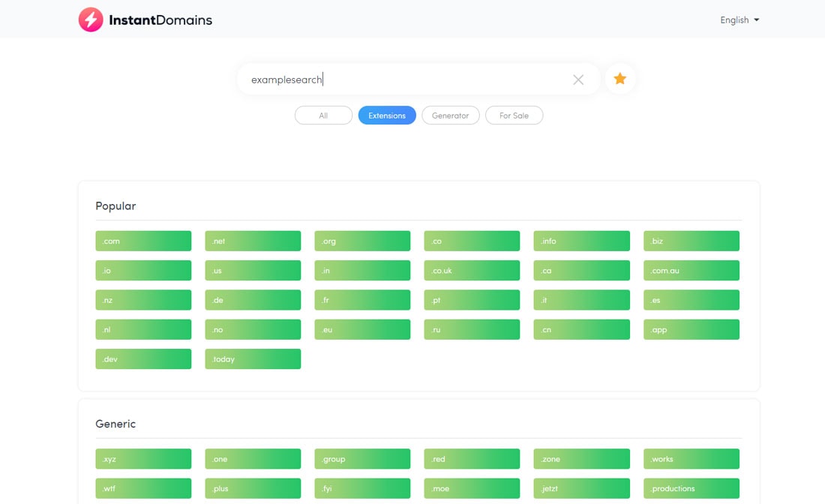Select the .no extension
The image size is (825, 504).
[253, 329]
